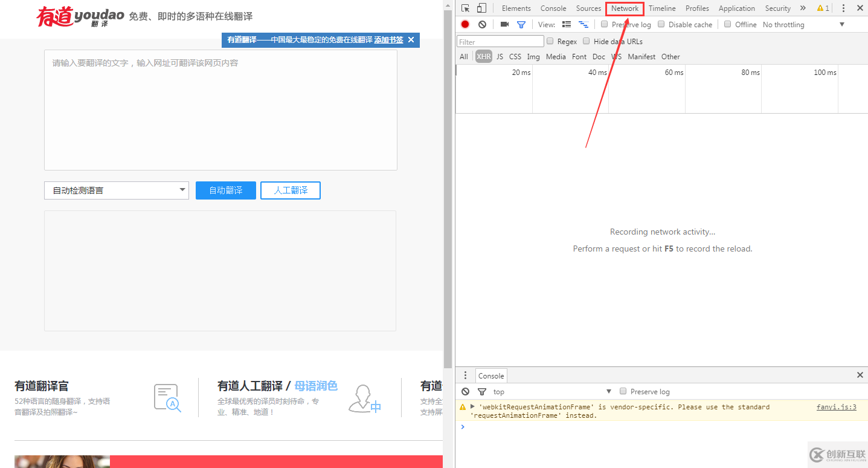Viewport: 868px width, 468px height.
Task: Click the translation source text box
Action: (220, 110)
